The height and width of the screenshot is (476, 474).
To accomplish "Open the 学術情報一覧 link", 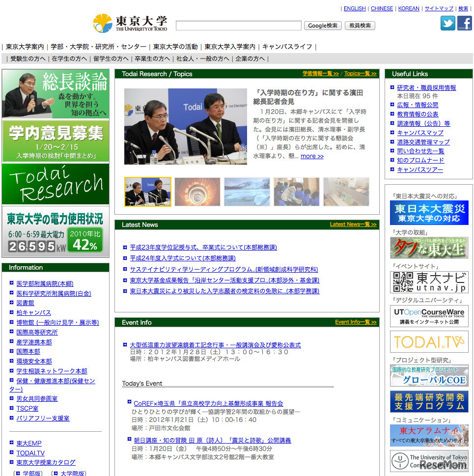I will click(320, 74).
